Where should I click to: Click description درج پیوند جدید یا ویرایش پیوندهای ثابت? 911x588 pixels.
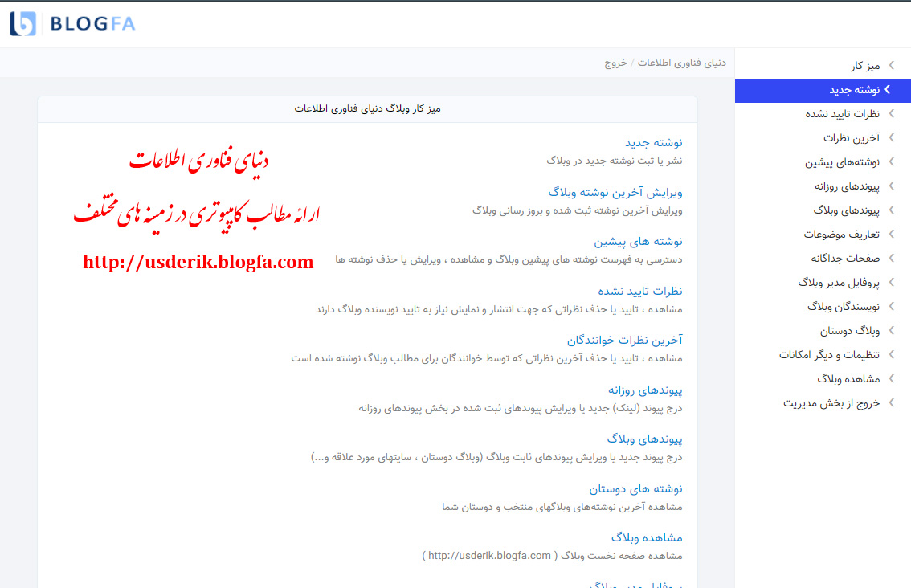[496, 458]
